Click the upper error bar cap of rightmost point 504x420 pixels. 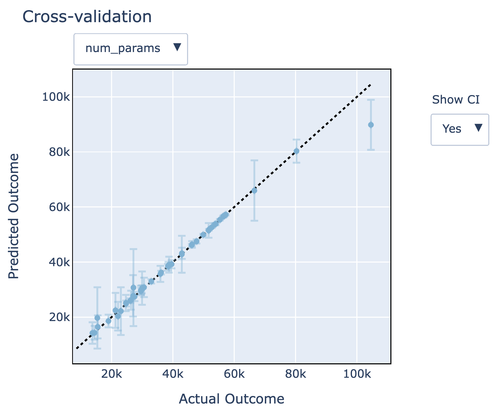pos(371,100)
